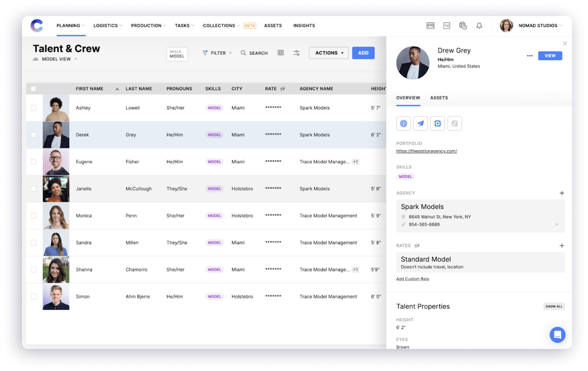
Task: Click the Add Custom Rate link
Action: pos(413,279)
